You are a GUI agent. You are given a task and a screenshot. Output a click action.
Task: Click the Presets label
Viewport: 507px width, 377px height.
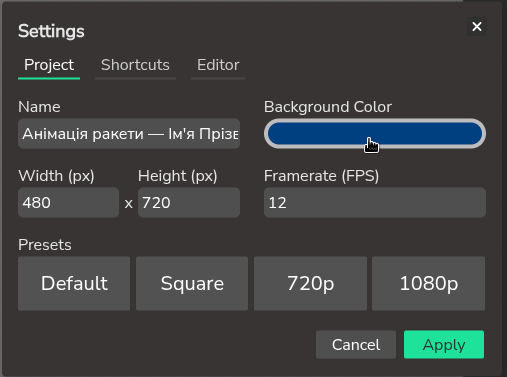[45, 245]
